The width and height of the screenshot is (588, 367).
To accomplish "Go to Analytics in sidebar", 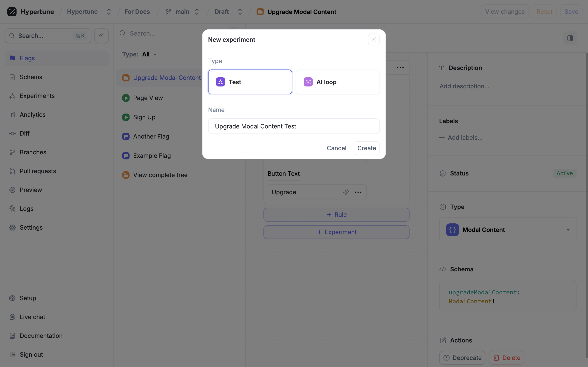I will [x=32, y=114].
